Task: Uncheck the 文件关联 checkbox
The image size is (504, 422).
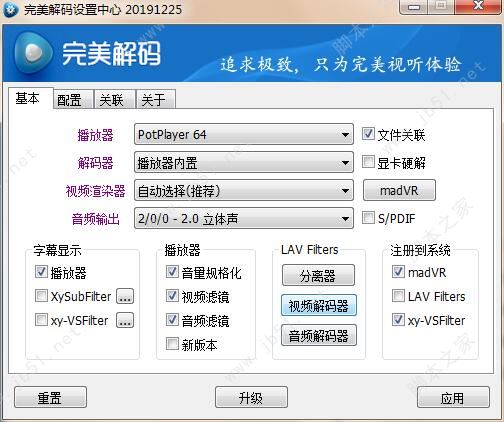Action: click(x=368, y=134)
